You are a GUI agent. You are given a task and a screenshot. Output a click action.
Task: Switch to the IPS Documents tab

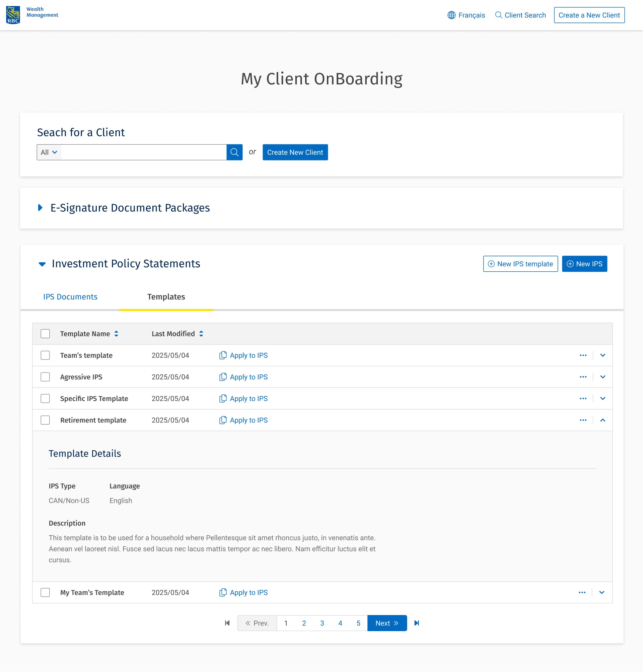pyautogui.click(x=70, y=297)
